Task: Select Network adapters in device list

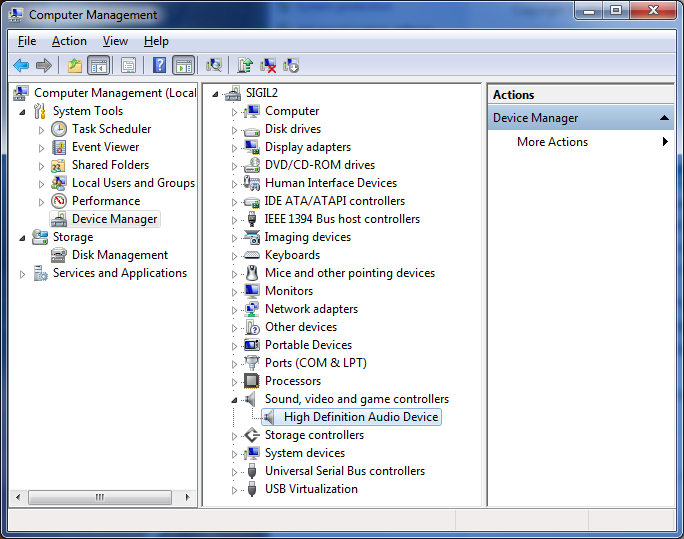Action: coord(310,309)
